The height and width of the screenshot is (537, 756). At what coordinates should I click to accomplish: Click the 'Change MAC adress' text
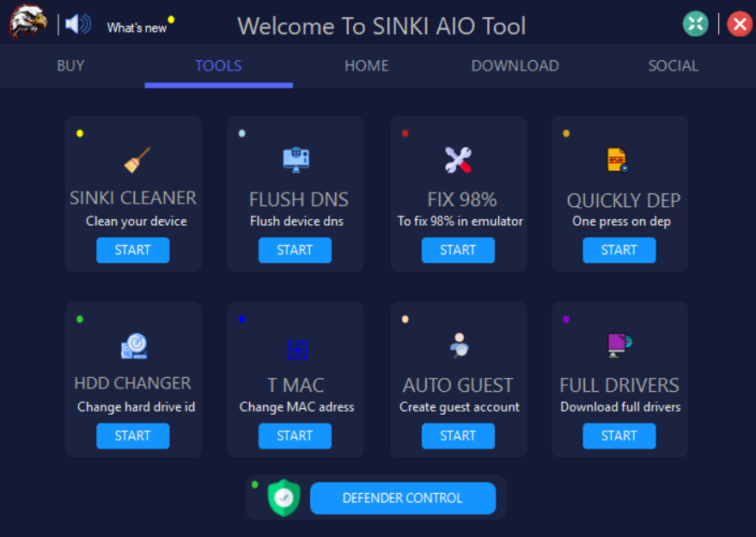pos(296,407)
